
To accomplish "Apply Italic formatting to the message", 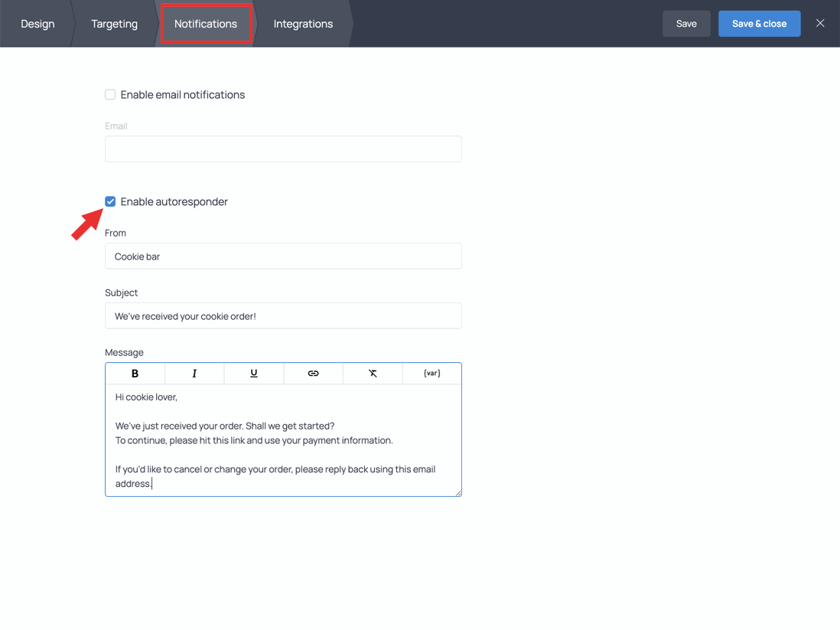I will point(194,373).
